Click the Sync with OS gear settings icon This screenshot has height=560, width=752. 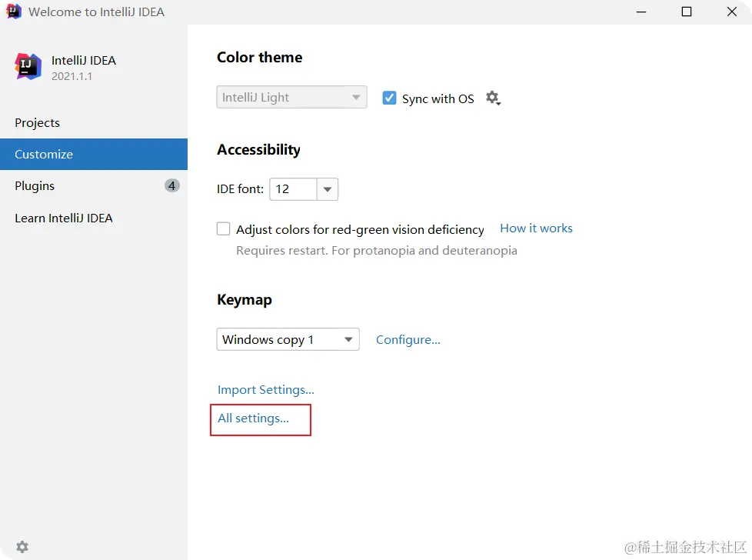pyautogui.click(x=493, y=98)
